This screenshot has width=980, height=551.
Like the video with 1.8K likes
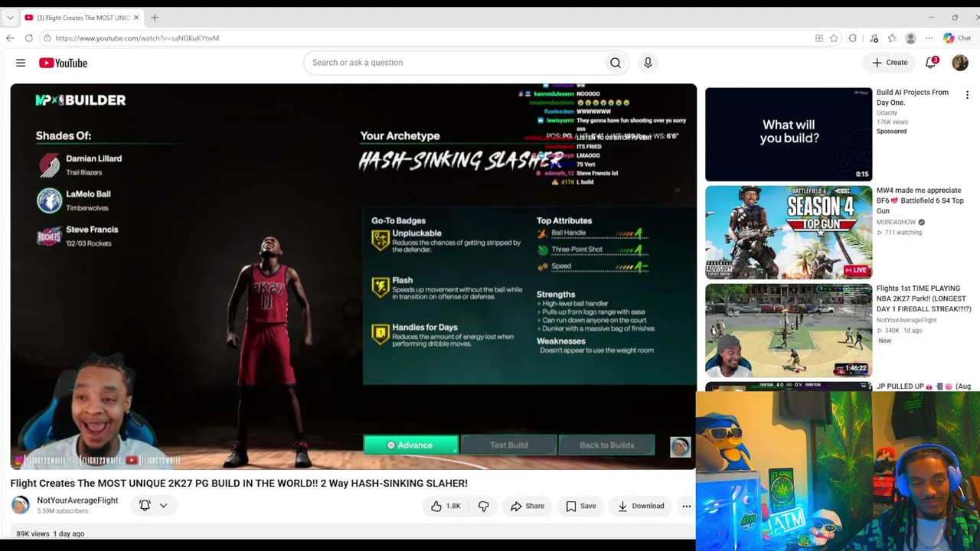pos(445,506)
